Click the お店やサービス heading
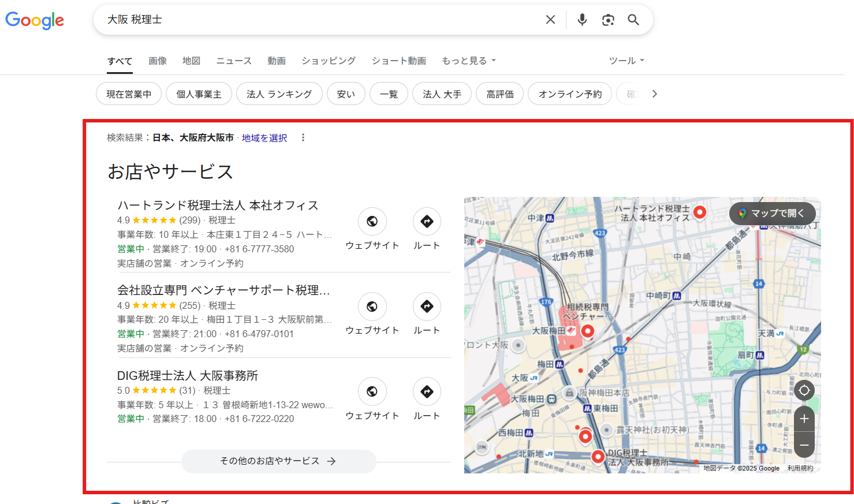The image size is (854, 504). tap(170, 171)
